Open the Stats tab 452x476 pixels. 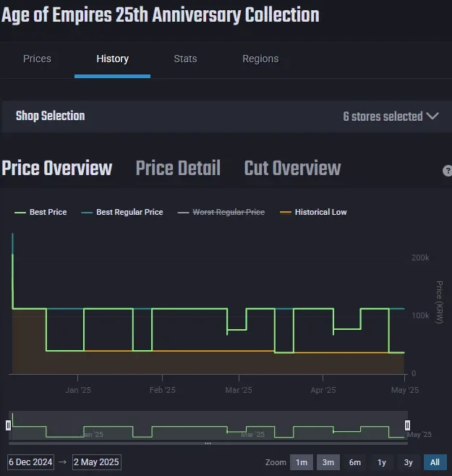coord(185,59)
